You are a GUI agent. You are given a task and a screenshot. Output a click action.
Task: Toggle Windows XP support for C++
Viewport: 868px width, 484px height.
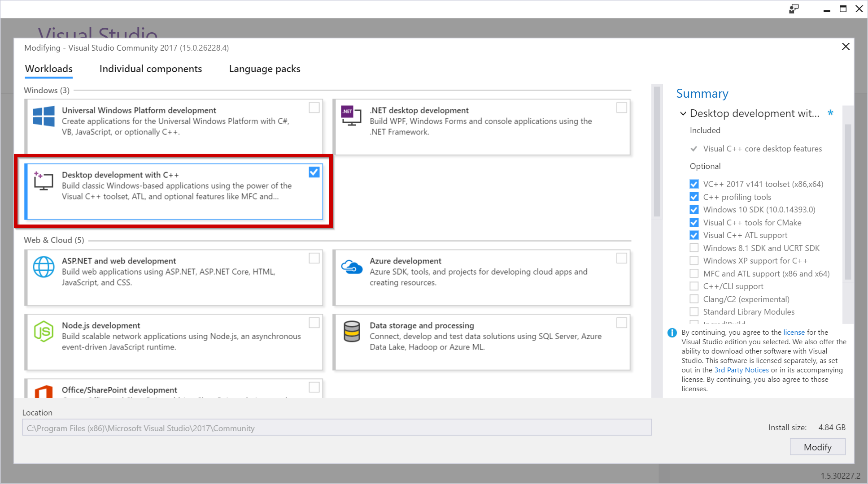(x=694, y=261)
